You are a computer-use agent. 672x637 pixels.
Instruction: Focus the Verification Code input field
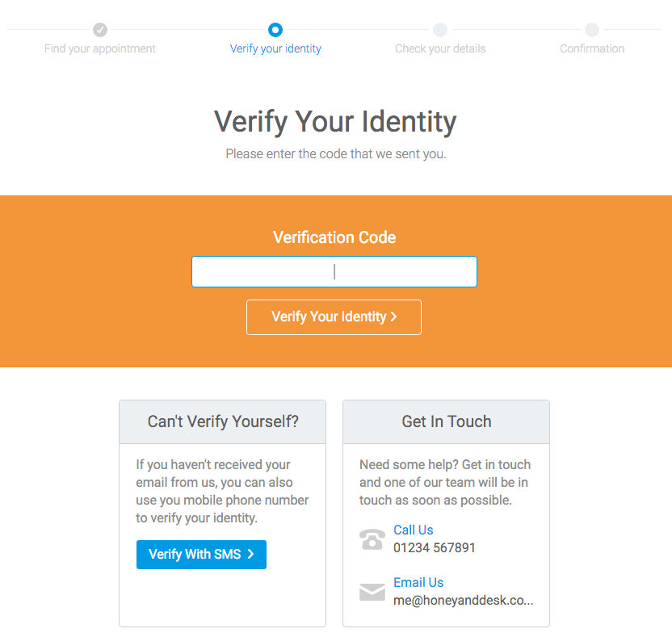(334, 272)
